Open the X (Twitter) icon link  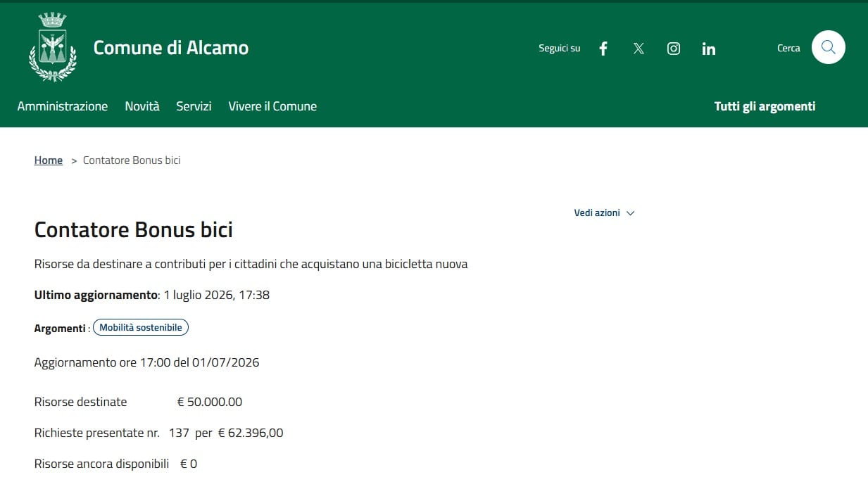[639, 49]
